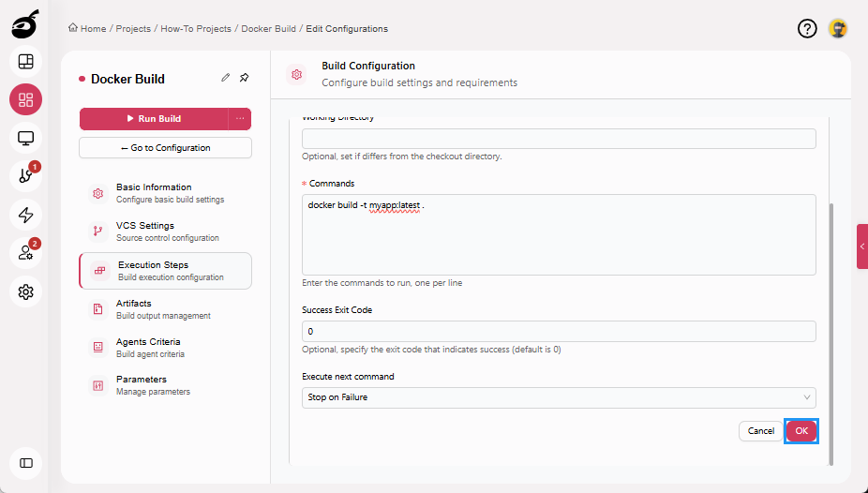This screenshot has height=493, width=868.
Task: Open the VCS Settings section
Action: (165, 232)
